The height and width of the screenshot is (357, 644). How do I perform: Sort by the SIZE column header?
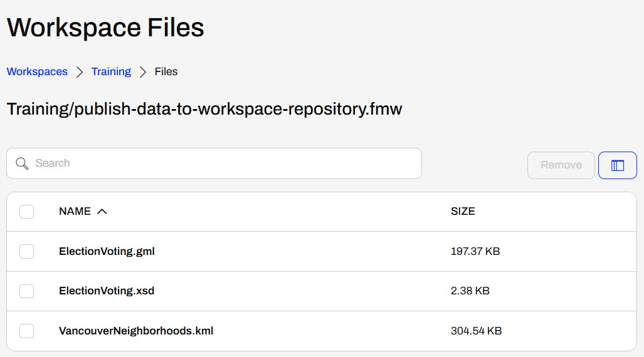pyautogui.click(x=463, y=212)
